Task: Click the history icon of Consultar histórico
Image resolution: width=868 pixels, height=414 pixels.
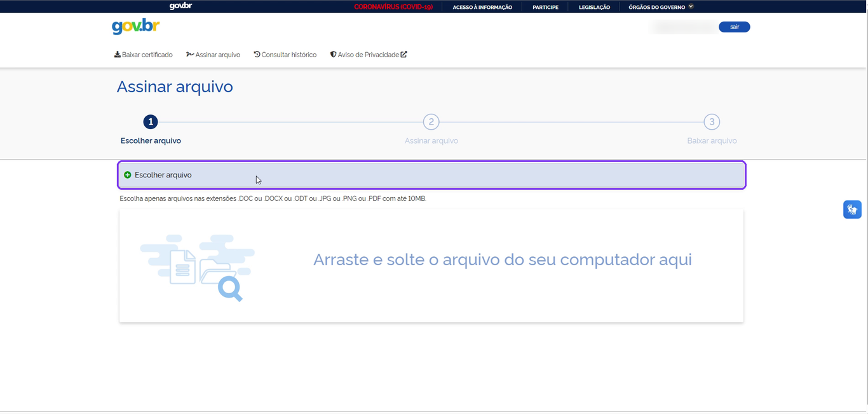Action: pyautogui.click(x=257, y=55)
